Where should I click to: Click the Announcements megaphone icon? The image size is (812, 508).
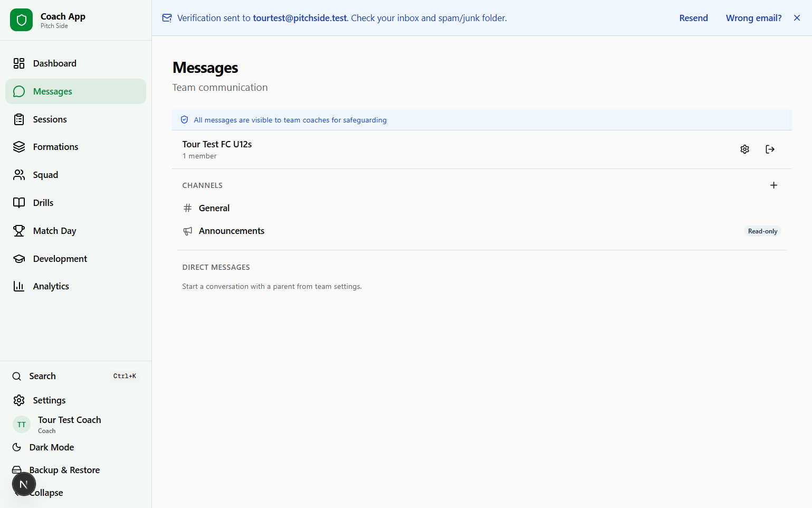click(x=187, y=231)
